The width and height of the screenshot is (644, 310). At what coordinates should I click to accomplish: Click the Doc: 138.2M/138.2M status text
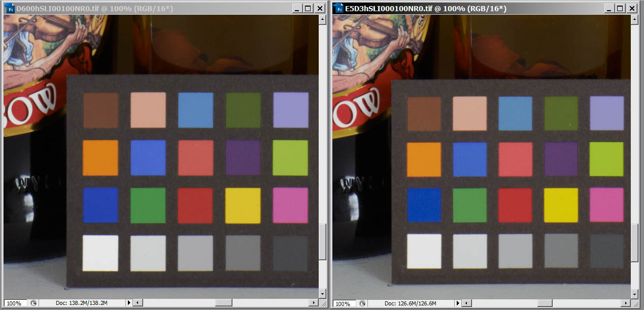coord(82,303)
